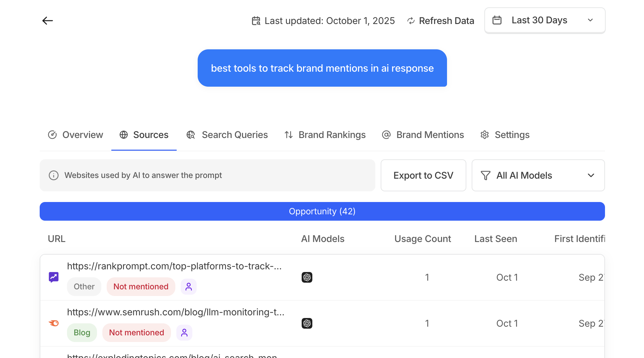
Task: Open the Last 30 Days dropdown
Action: coord(545,20)
